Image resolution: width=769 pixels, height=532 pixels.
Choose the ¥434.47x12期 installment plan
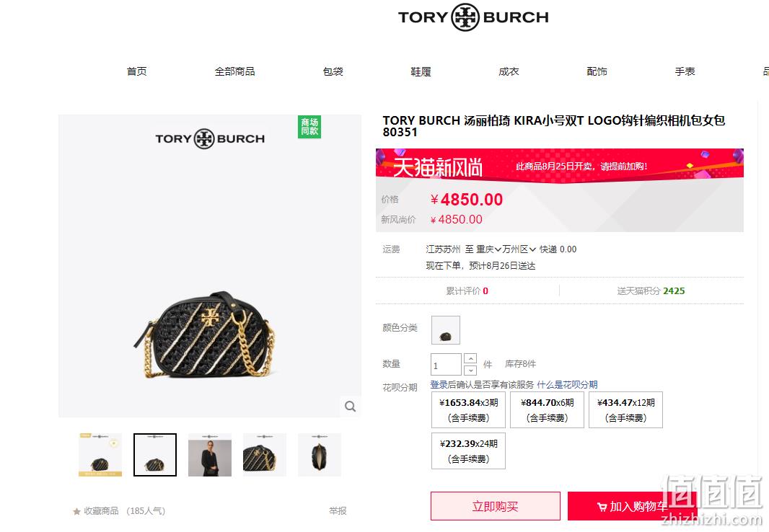(x=625, y=410)
